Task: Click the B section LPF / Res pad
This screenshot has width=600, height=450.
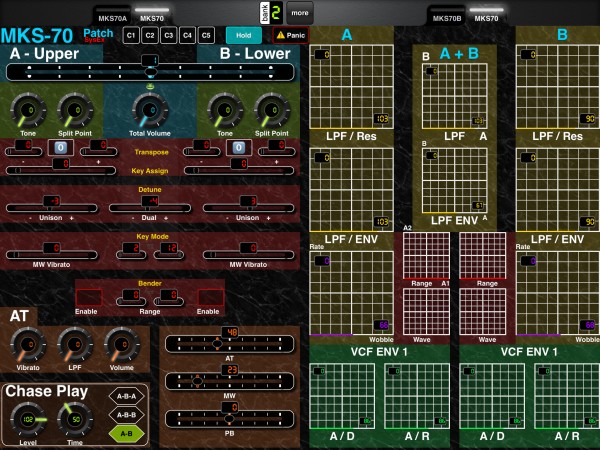Action: [x=558, y=86]
